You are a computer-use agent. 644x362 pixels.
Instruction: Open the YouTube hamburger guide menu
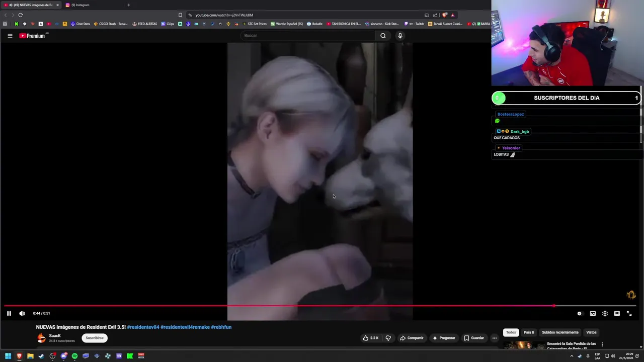point(10,36)
